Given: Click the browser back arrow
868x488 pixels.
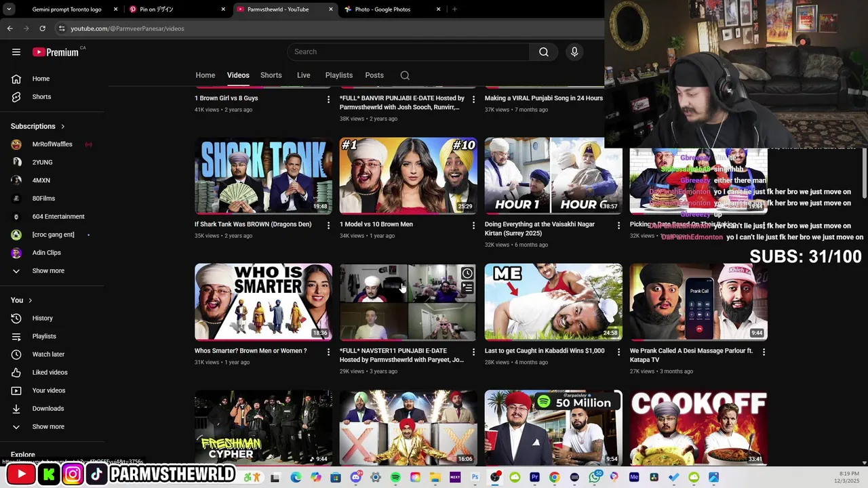Looking at the screenshot, I should 10,28.
